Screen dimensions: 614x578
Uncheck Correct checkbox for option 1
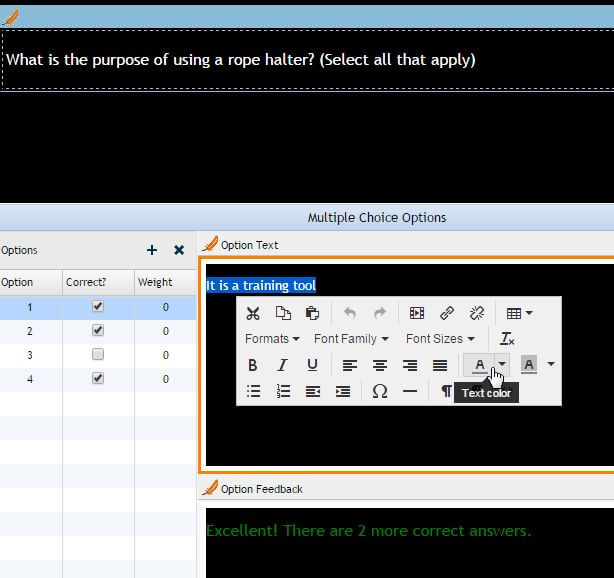point(98,307)
